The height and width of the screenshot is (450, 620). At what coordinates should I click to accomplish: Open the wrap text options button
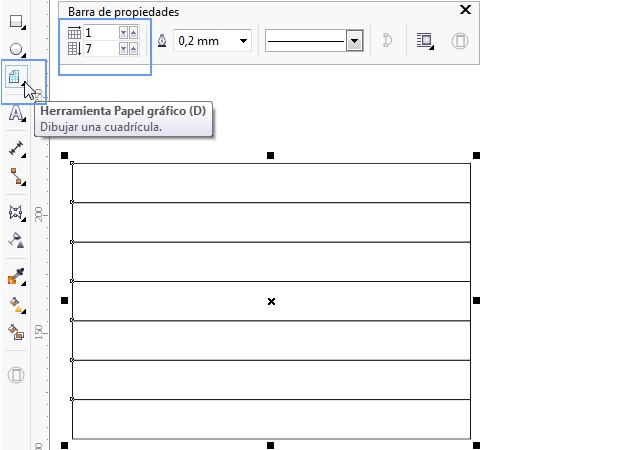(x=425, y=41)
